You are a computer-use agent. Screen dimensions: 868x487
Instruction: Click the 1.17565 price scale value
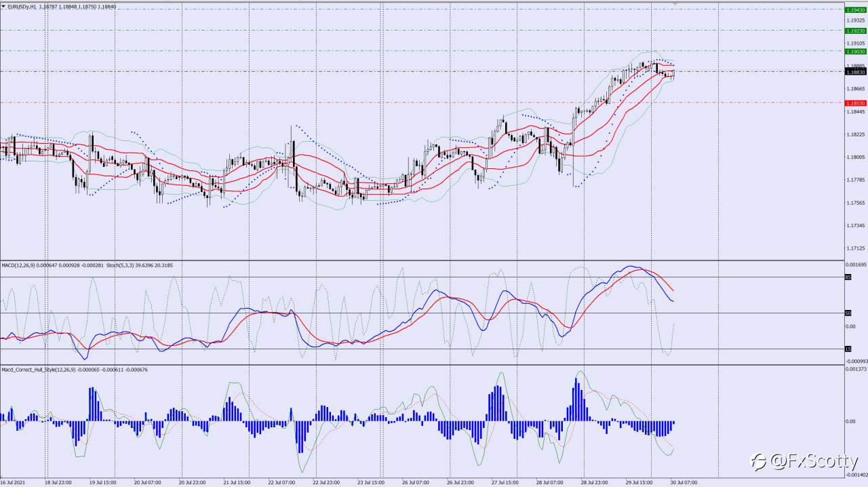coord(856,202)
